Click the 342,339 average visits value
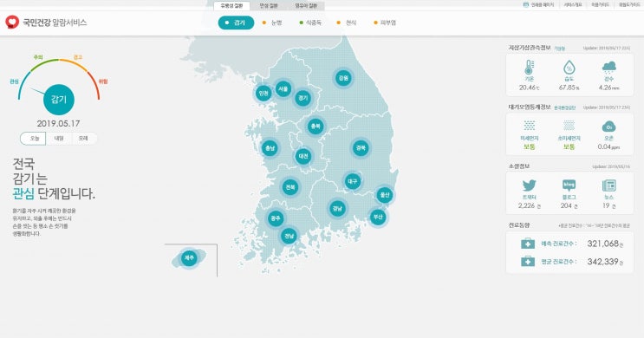Viewport: 644px width, 338px height. tap(603, 262)
